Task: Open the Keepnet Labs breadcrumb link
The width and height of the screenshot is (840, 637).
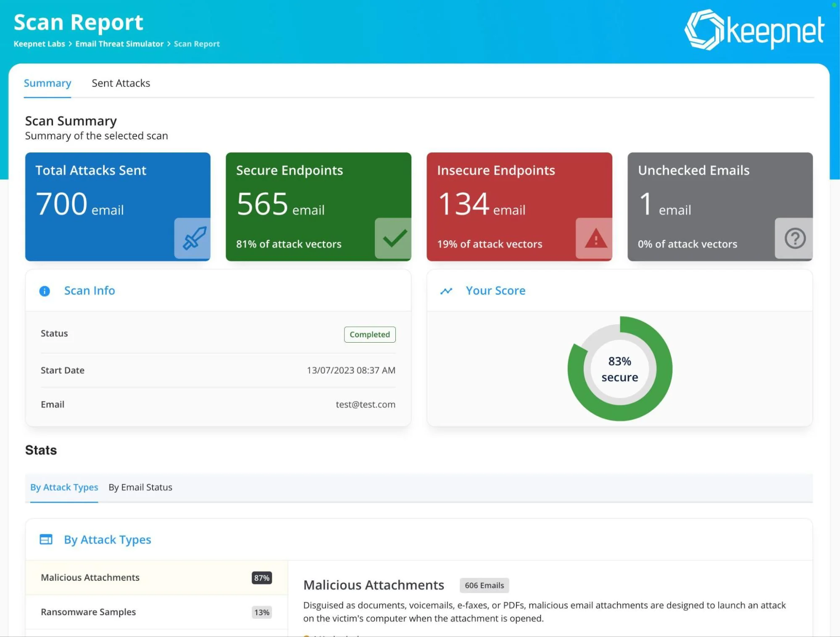Action: [x=39, y=44]
